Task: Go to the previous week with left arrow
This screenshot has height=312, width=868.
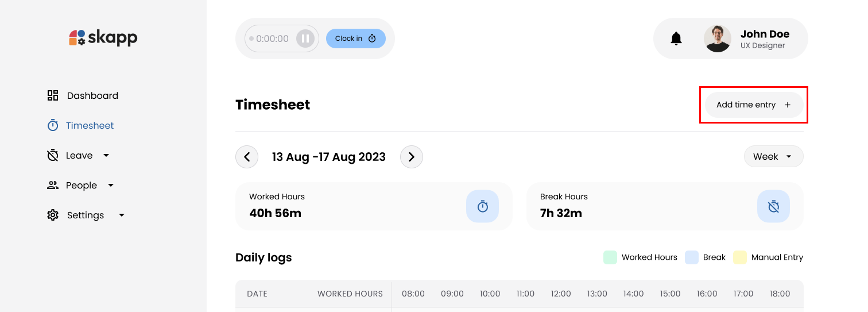Action: click(x=247, y=157)
